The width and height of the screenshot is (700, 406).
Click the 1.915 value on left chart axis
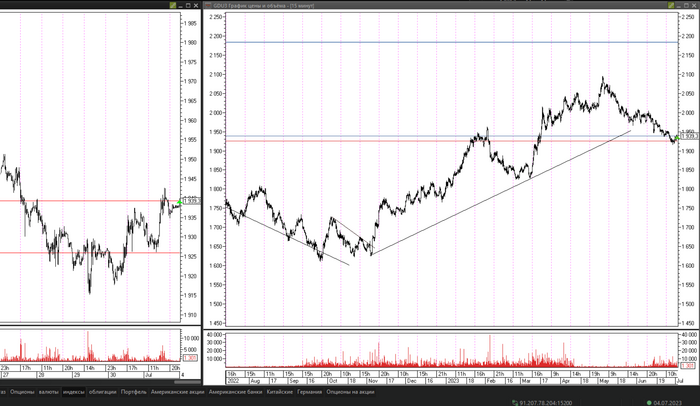coord(192,295)
